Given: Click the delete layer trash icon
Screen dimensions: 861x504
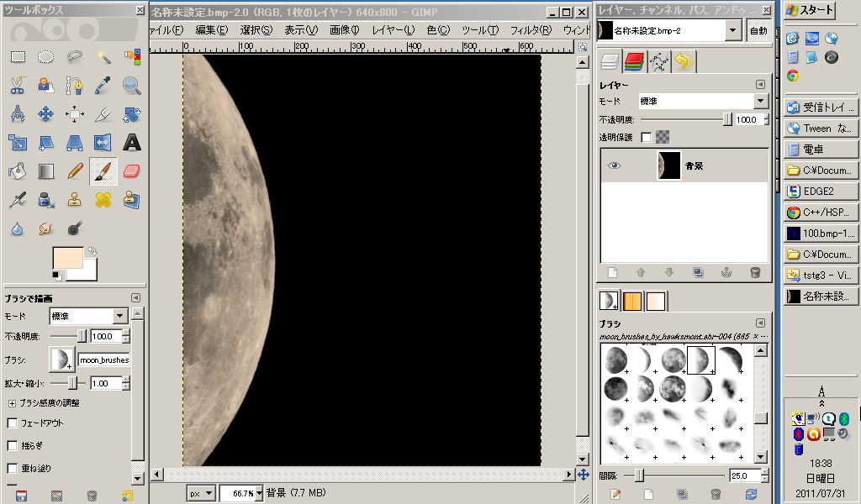Looking at the screenshot, I should point(754,272).
